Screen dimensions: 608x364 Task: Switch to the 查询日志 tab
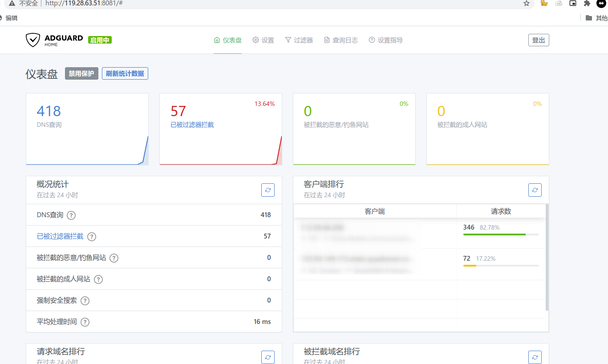point(340,40)
